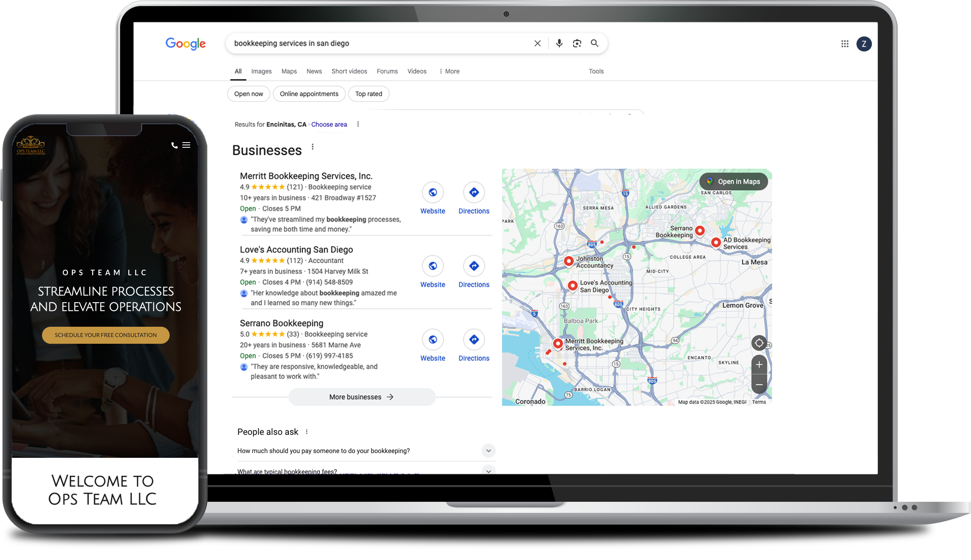Clear the search query with the X icon
The width and height of the screenshot is (971, 560).
[x=537, y=43]
